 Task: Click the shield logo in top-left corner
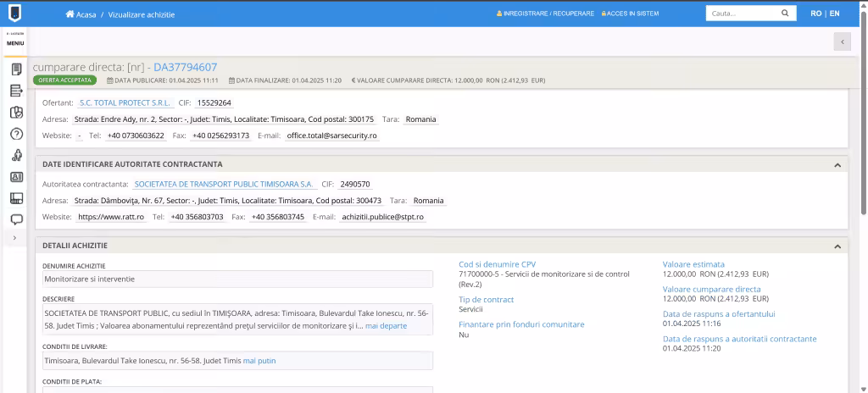click(x=14, y=14)
